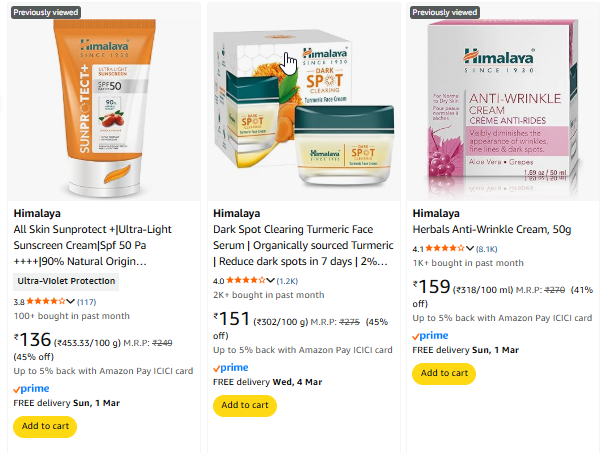The image size is (606, 453).
Task: Expand rating chevron next to 4.0 stars
Action: pyautogui.click(x=270, y=281)
